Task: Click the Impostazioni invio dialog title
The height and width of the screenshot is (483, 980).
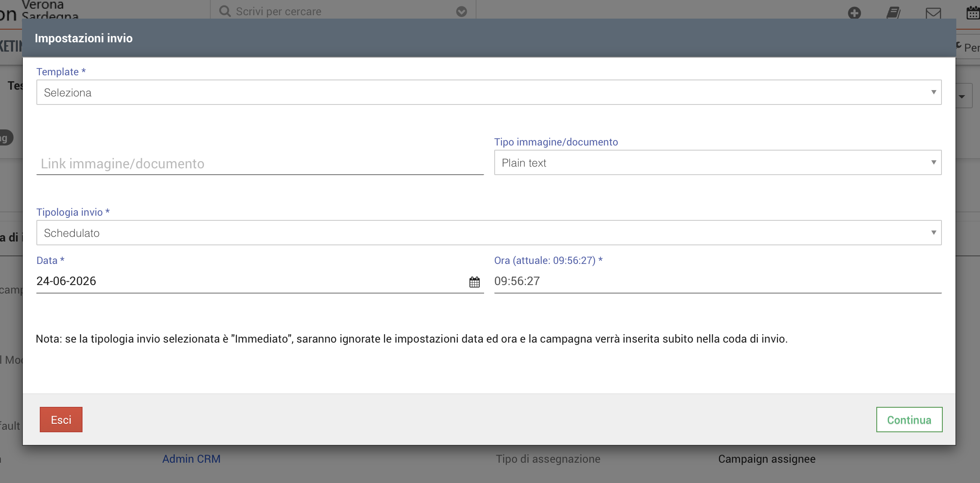Action: pos(84,38)
